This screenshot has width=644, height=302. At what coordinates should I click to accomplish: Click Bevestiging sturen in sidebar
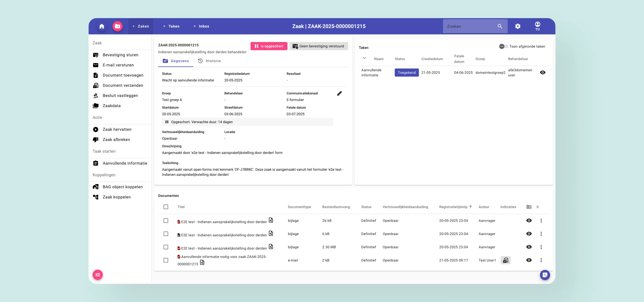coord(120,55)
